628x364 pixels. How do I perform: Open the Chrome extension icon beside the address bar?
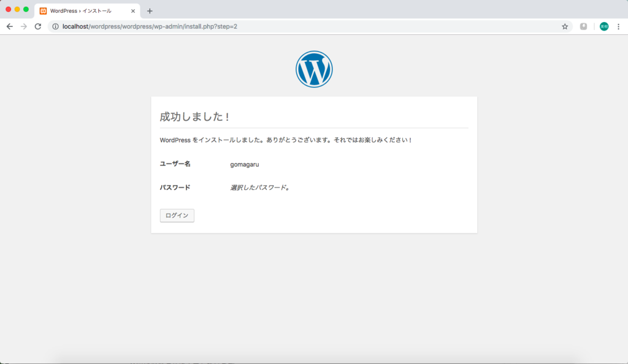pyautogui.click(x=583, y=26)
